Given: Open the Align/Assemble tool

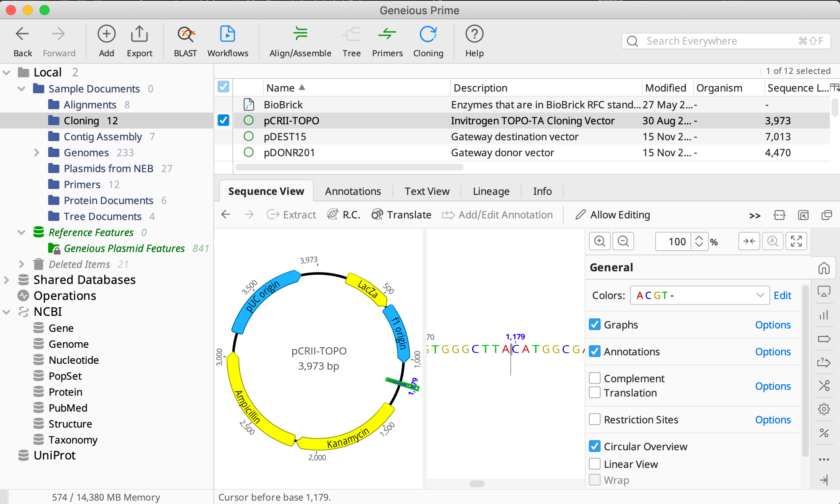Looking at the screenshot, I should 299,40.
